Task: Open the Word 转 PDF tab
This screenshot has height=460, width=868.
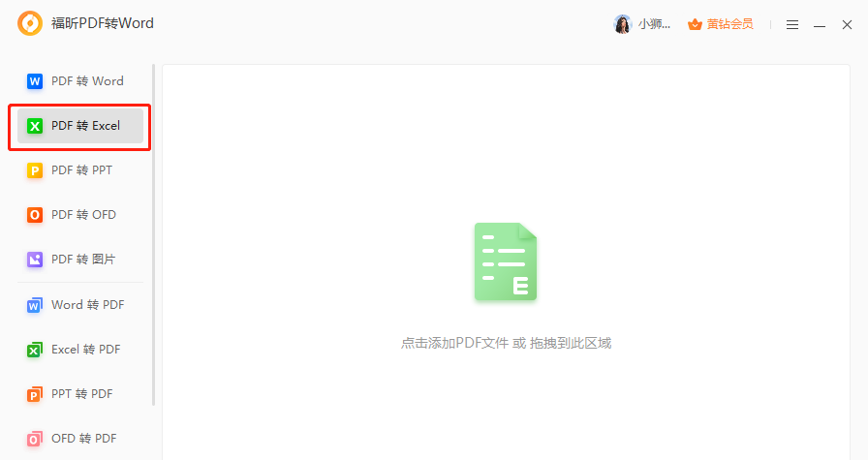Action: tap(80, 305)
